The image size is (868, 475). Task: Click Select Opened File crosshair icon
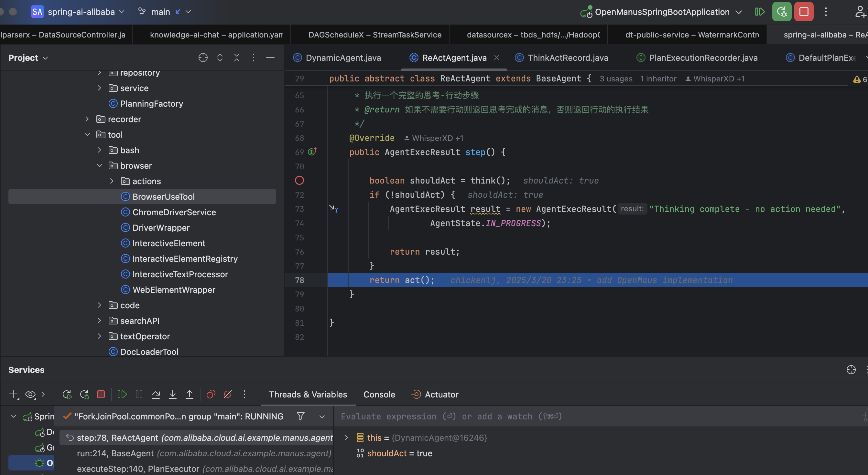point(203,58)
